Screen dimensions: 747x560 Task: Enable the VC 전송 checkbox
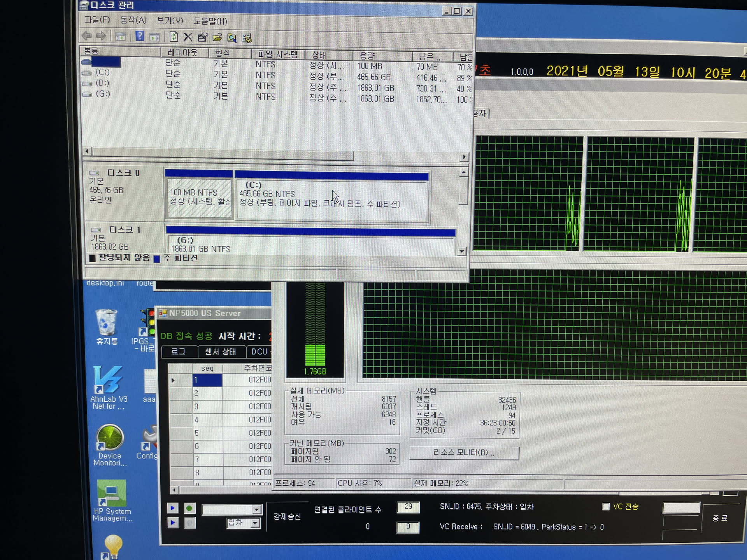click(x=606, y=506)
